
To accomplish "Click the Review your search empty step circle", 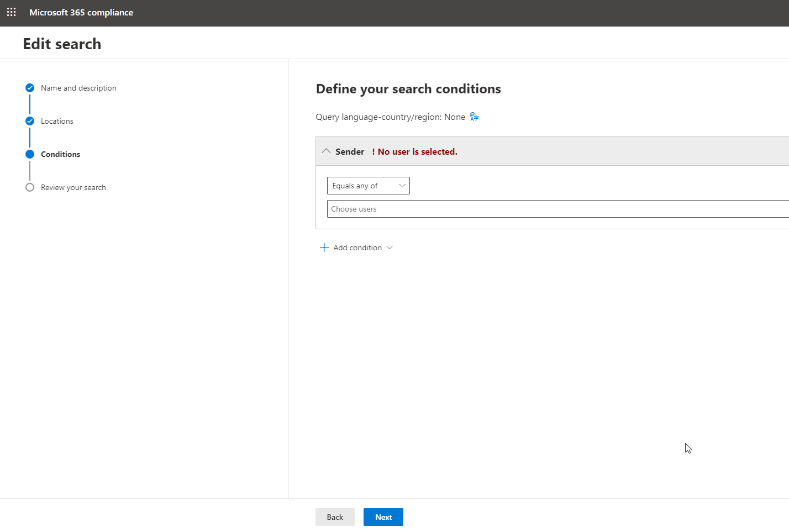I will 29,187.
